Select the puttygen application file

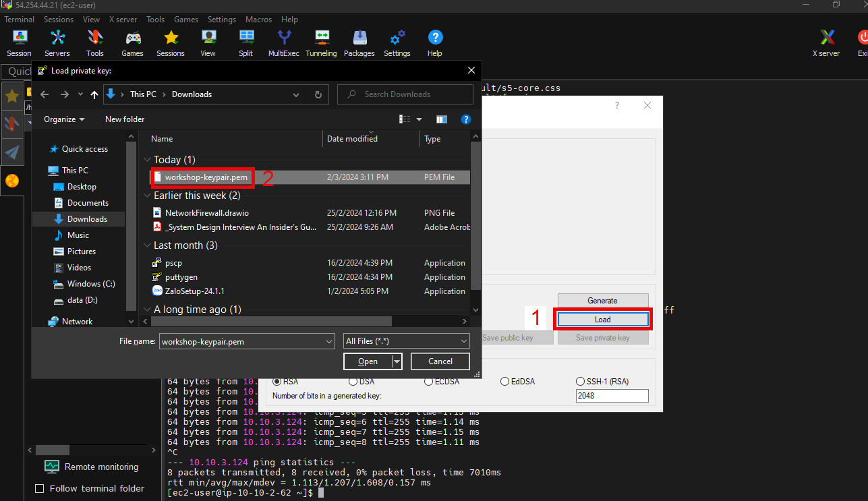(181, 277)
